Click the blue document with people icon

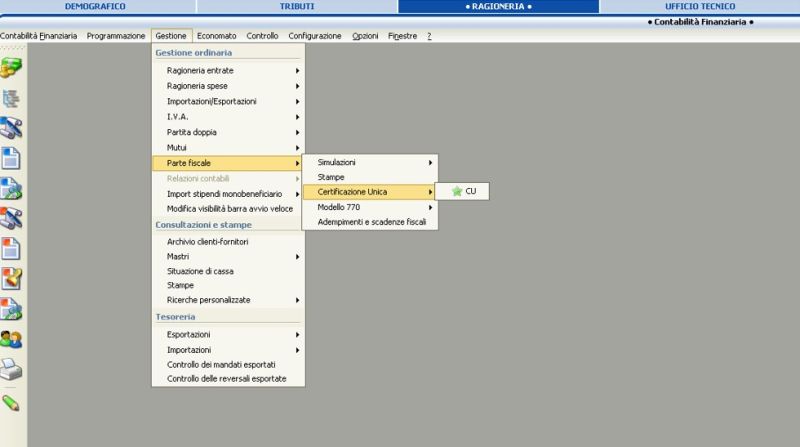point(11,188)
